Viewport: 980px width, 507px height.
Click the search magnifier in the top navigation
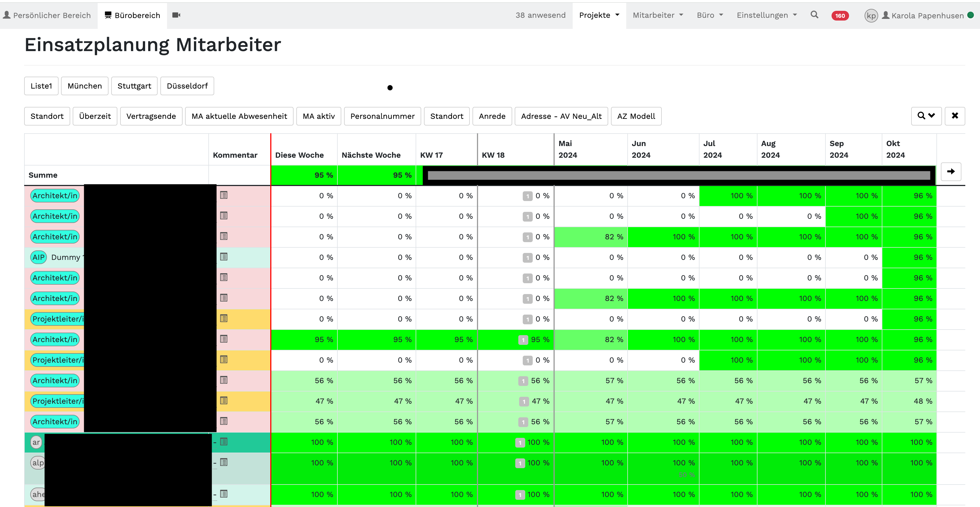click(x=814, y=15)
